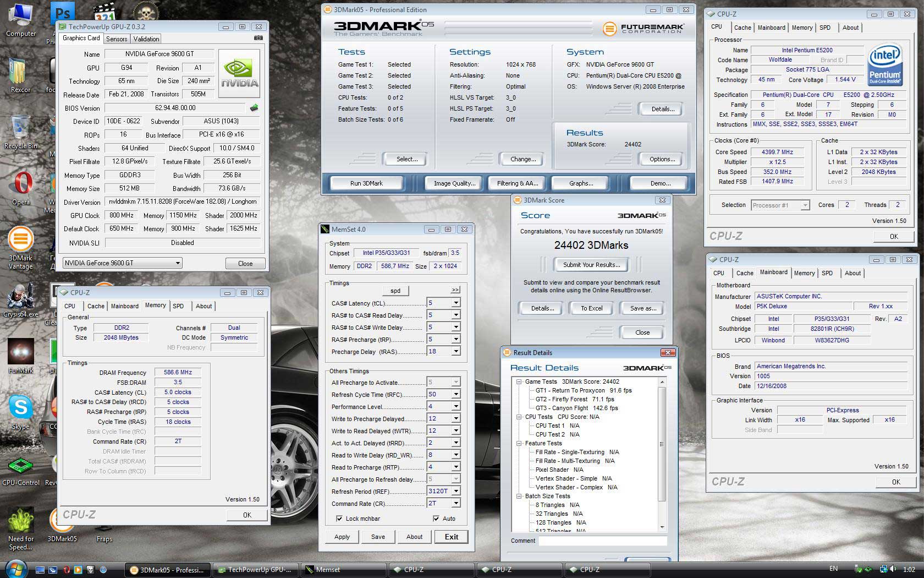The height and width of the screenshot is (578, 924).
Task: Toggle the Auto checkbox in MemSet
Action: (x=436, y=519)
